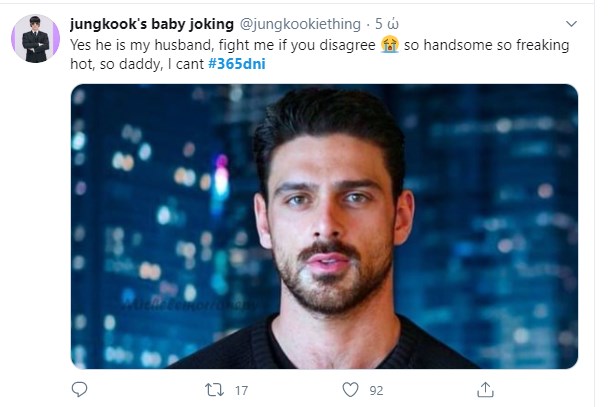Reply to the tweet via speech bubble icon
614x407 pixels.
coord(80,389)
